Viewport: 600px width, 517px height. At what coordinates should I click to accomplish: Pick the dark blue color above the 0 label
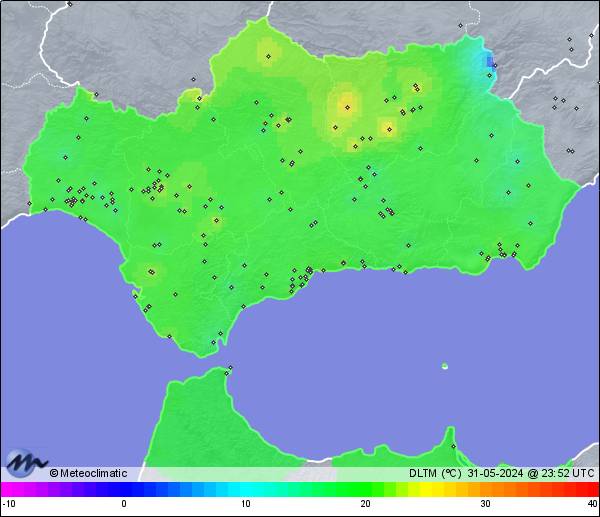tap(124, 489)
